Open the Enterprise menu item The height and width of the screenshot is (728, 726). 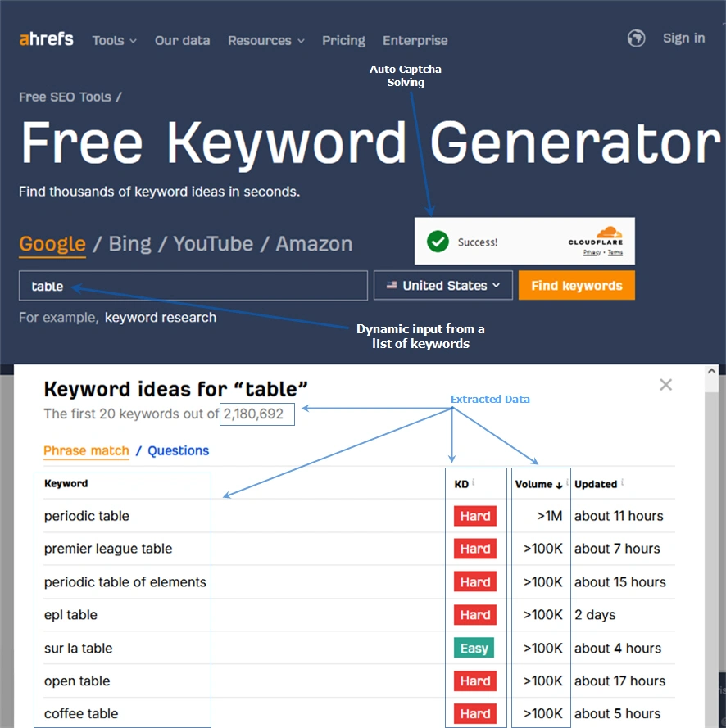[415, 40]
